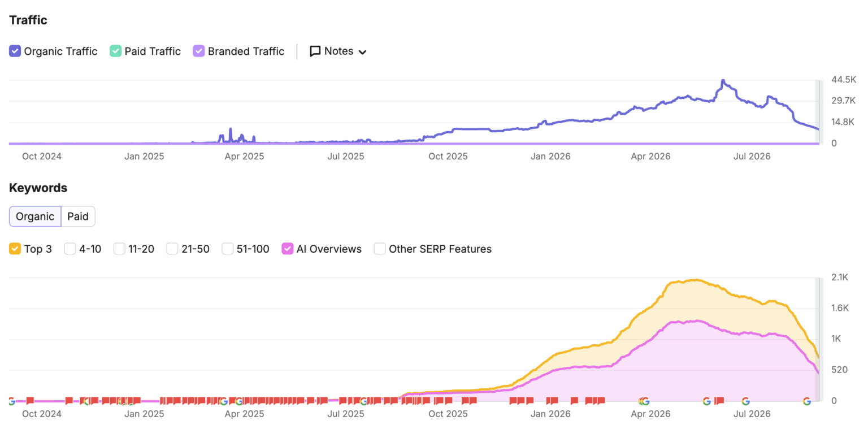
Task: Open the Notes dropdown
Action: pyautogui.click(x=338, y=51)
